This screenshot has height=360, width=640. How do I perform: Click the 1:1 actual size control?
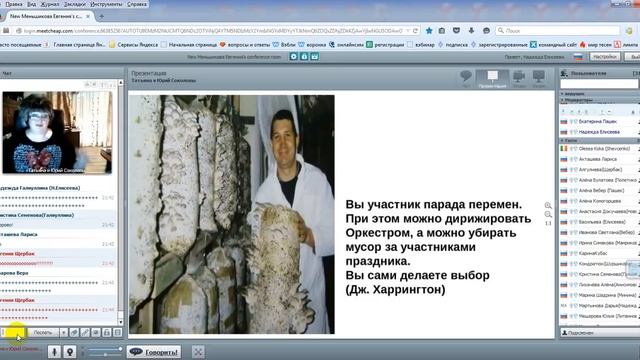click(x=548, y=223)
